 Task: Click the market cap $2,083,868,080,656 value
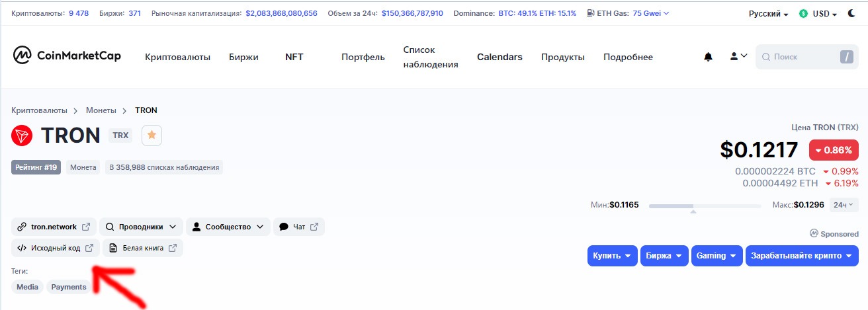tap(281, 13)
